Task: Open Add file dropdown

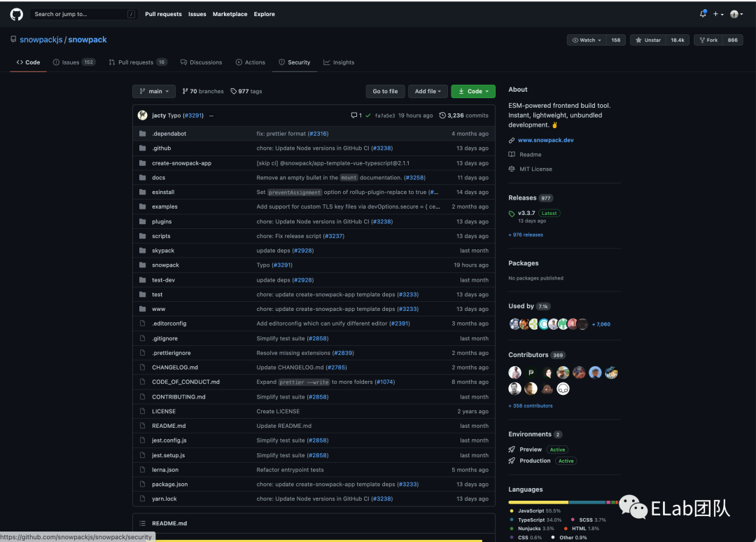Action: pyautogui.click(x=428, y=91)
